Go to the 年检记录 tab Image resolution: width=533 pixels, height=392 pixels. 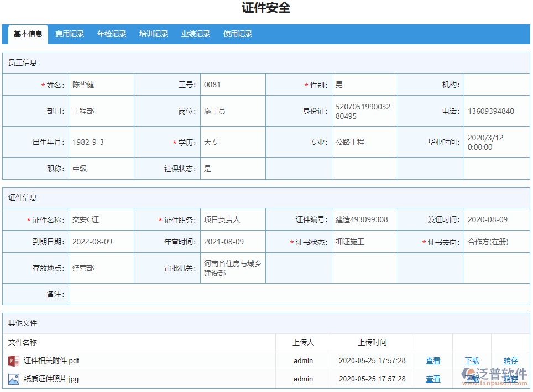tap(112, 34)
